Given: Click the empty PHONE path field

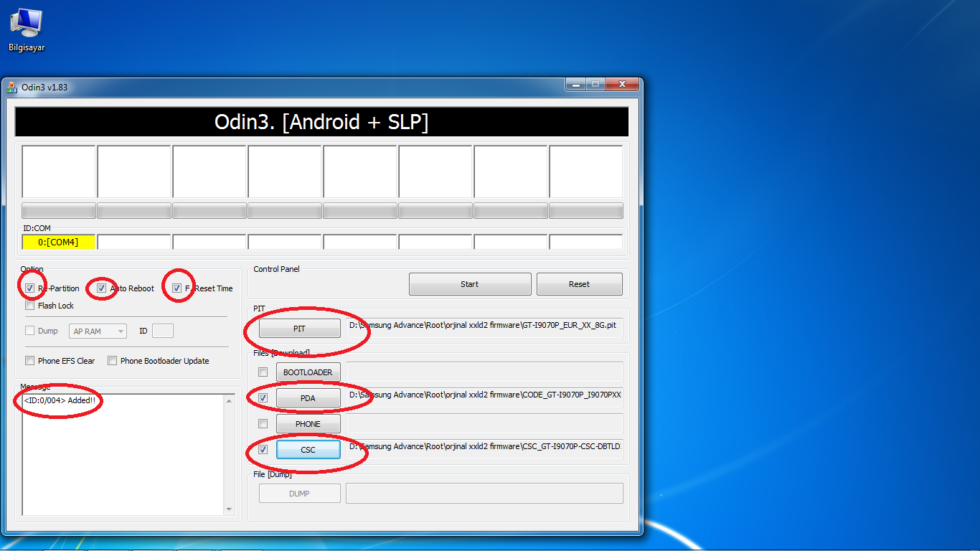Looking at the screenshot, I should click(484, 423).
